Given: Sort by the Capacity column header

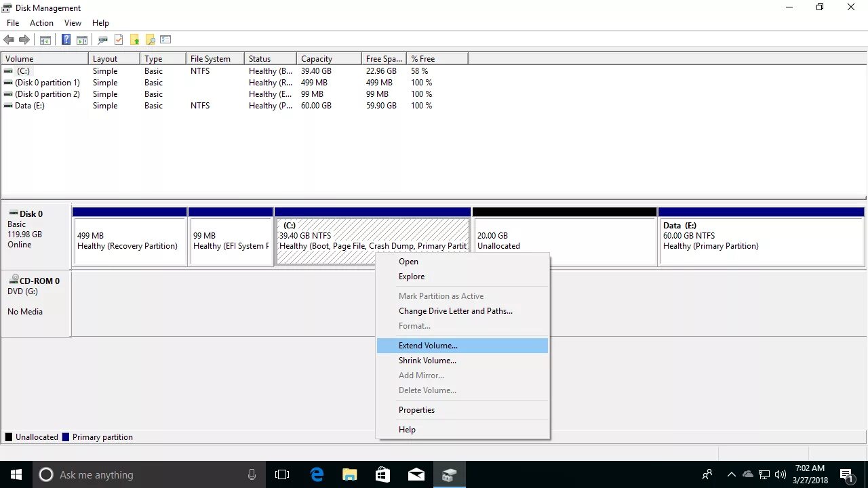Looking at the screenshot, I should (x=329, y=59).
